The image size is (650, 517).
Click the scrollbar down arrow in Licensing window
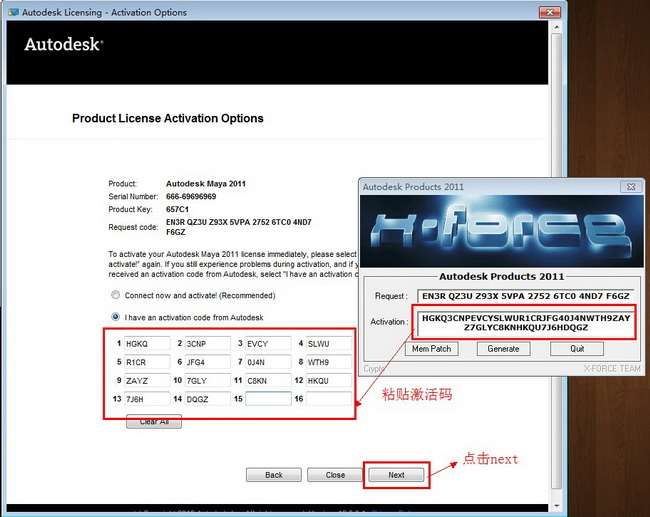[556, 506]
